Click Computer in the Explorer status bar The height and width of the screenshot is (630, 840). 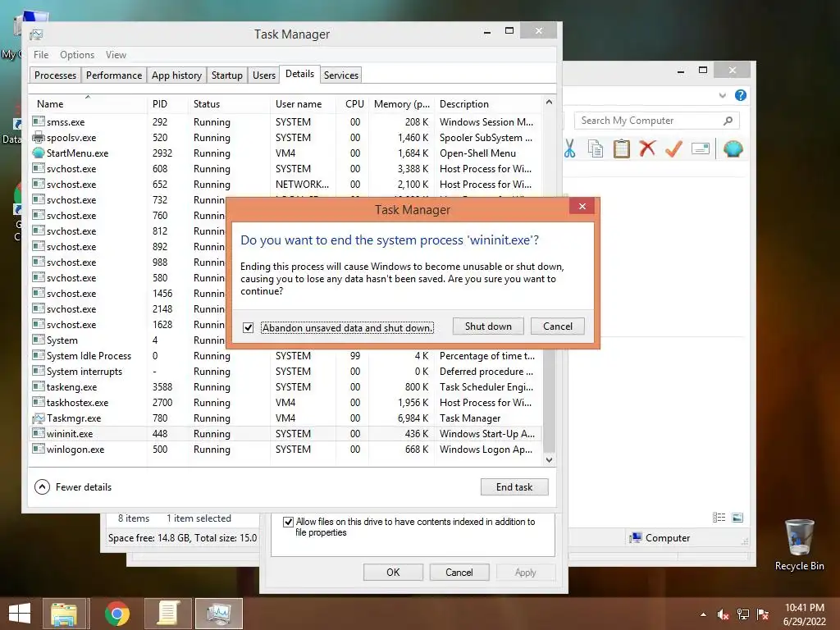pos(660,538)
